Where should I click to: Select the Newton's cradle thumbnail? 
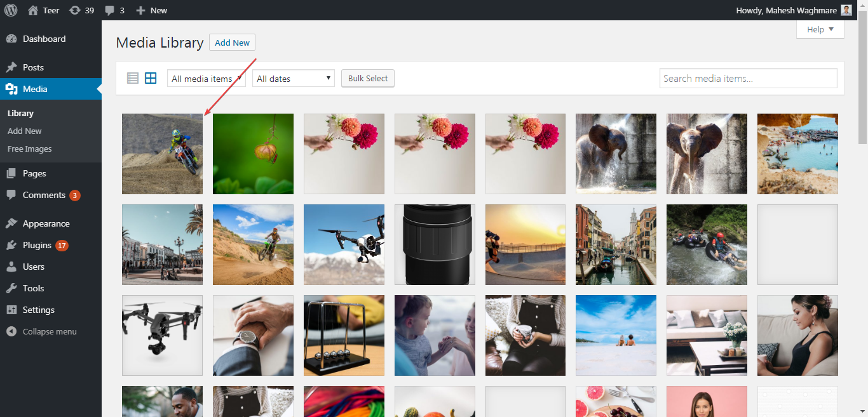(344, 335)
